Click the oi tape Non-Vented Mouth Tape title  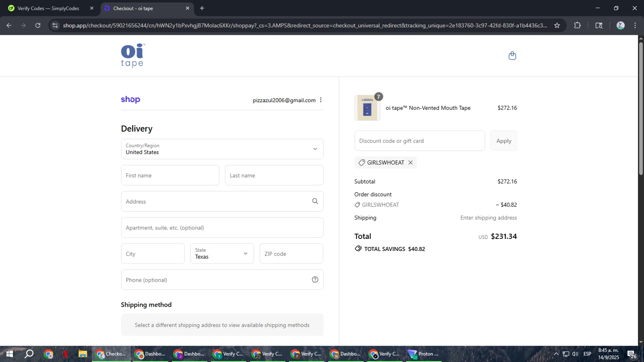tap(428, 108)
